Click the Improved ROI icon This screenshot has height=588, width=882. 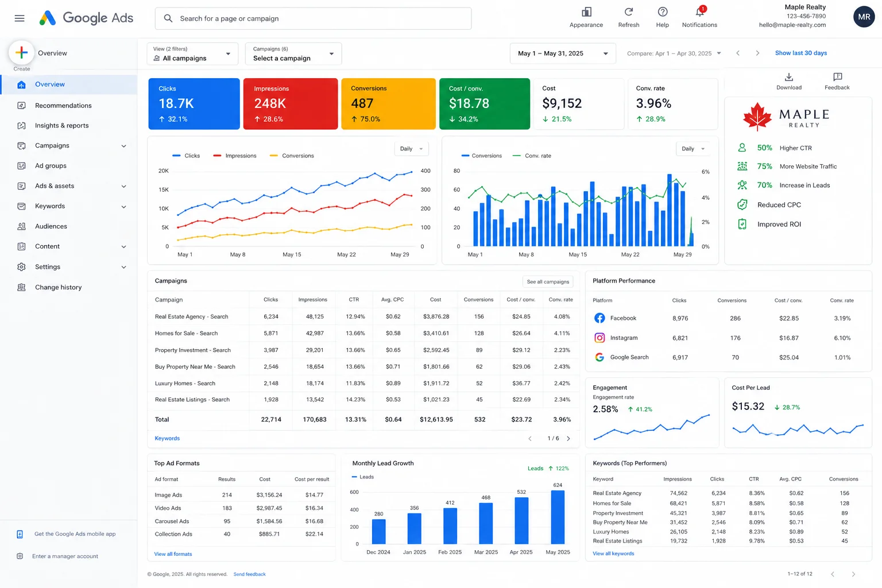tap(742, 224)
